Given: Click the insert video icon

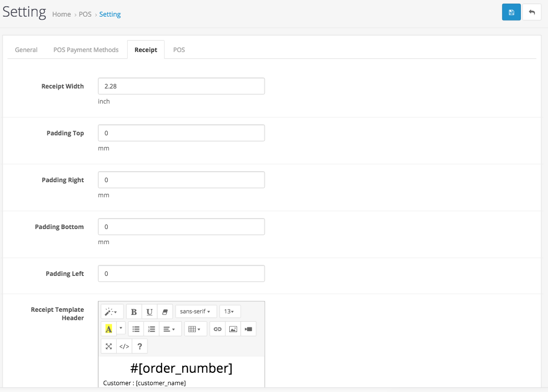Looking at the screenshot, I should coord(248,329).
